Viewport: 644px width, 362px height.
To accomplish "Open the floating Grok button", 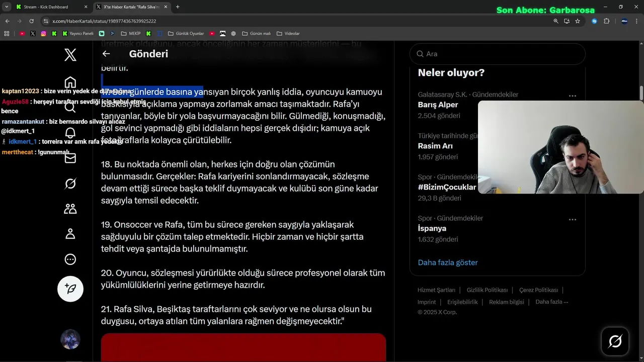I will tap(615, 341).
